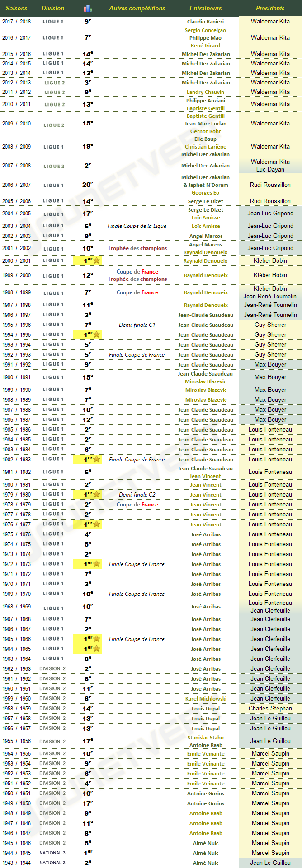302x868 pixels.
Task: Click the Entraineurs column header
Action: tap(206, 8)
